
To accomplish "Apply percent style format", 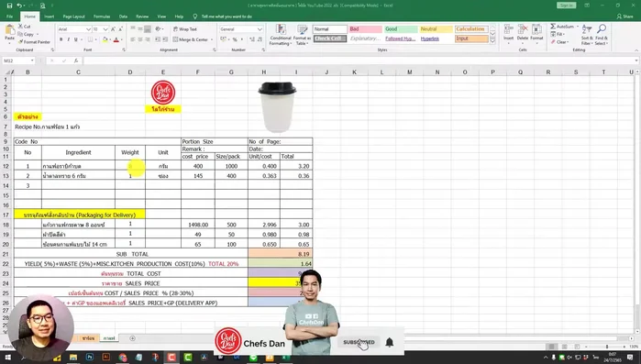I will tap(235, 39).
